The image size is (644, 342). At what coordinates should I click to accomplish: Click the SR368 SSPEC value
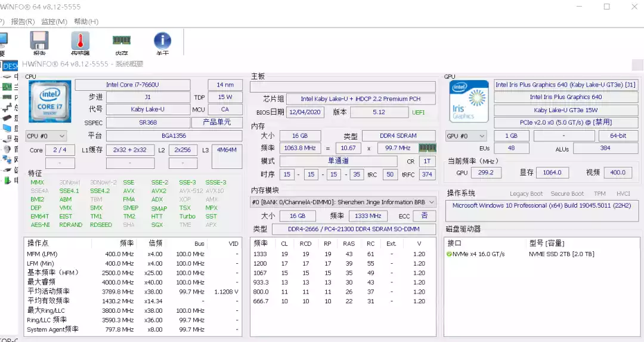point(148,122)
